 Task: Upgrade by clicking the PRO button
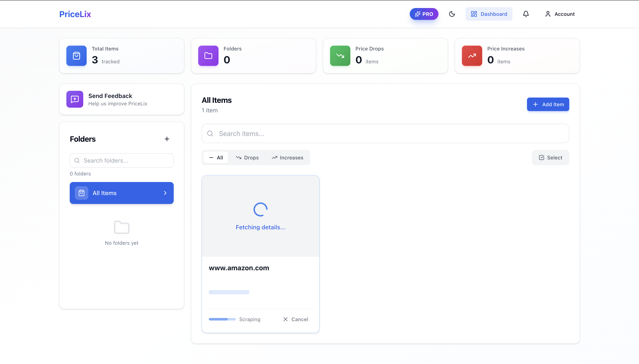(x=424, y=14)
